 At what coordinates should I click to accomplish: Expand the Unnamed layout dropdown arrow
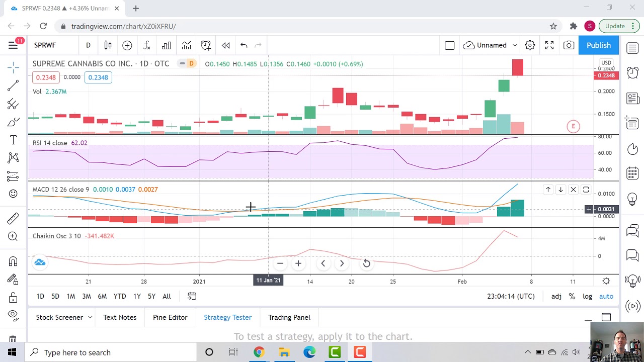coord(515,45)
